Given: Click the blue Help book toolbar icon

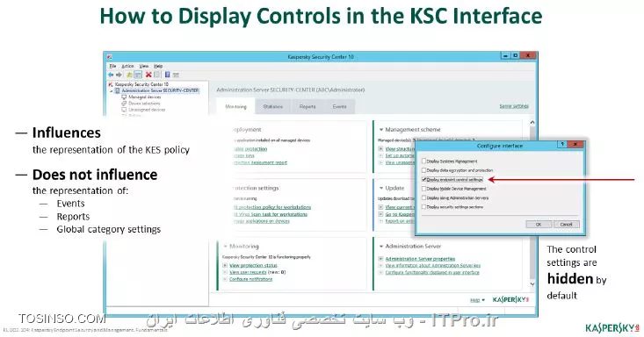Looking at the screenshot, I should [167, 75].
